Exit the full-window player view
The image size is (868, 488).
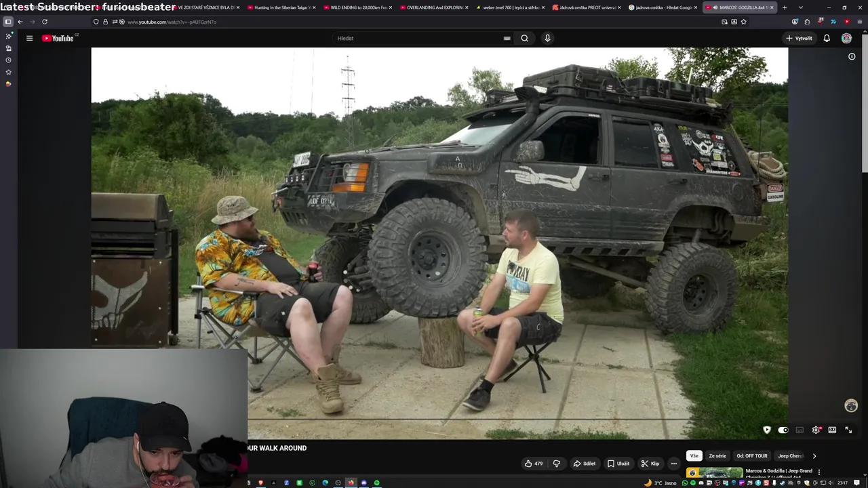coord(848,430)
